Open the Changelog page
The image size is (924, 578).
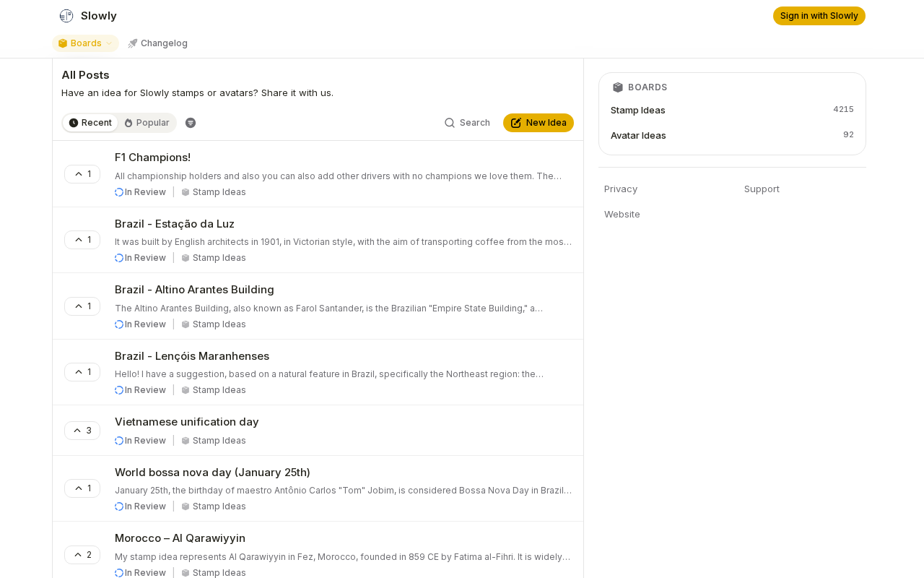[x=164, y=43]
